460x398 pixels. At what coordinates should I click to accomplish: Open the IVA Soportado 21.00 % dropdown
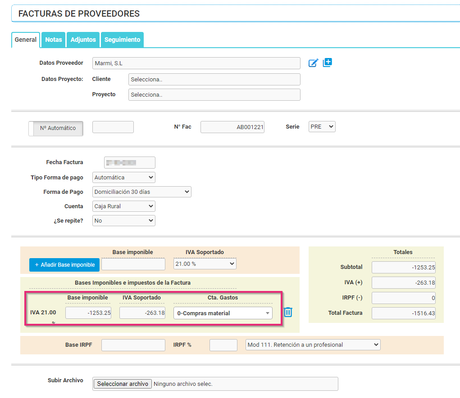[205, 264]
